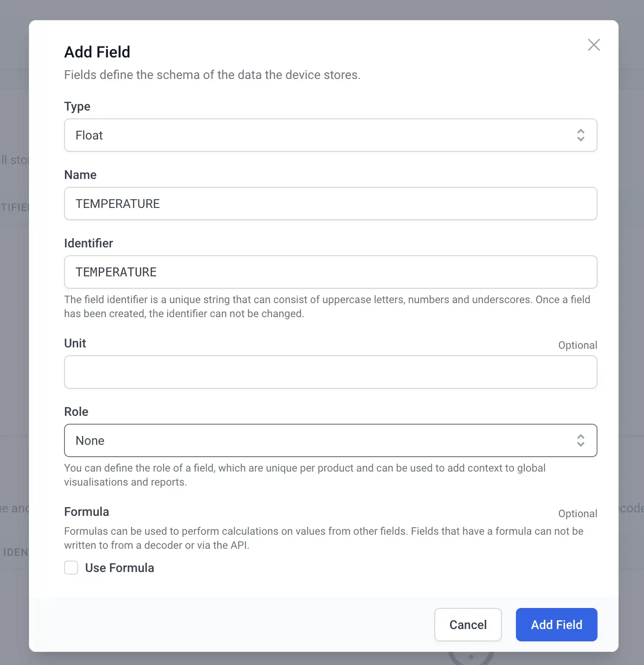Click the text 'You can define the role of a field'
Screen dimensions: 644x665
click(140, 468)
